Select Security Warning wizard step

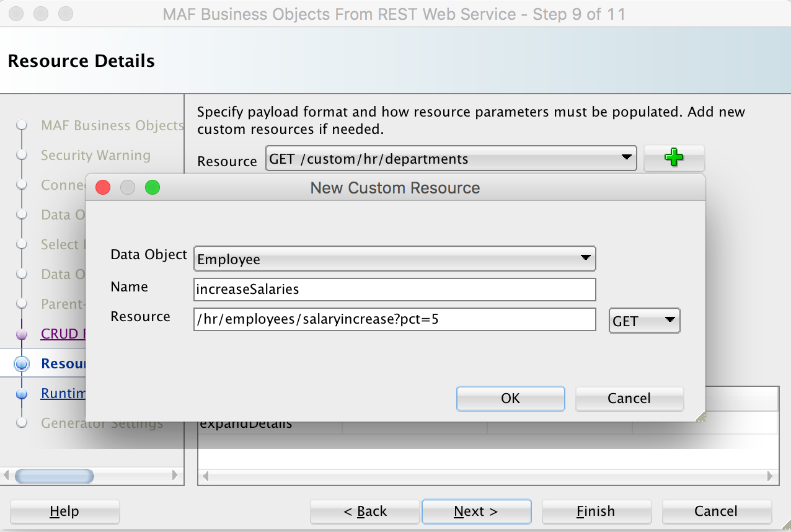[x=95, y=155]
